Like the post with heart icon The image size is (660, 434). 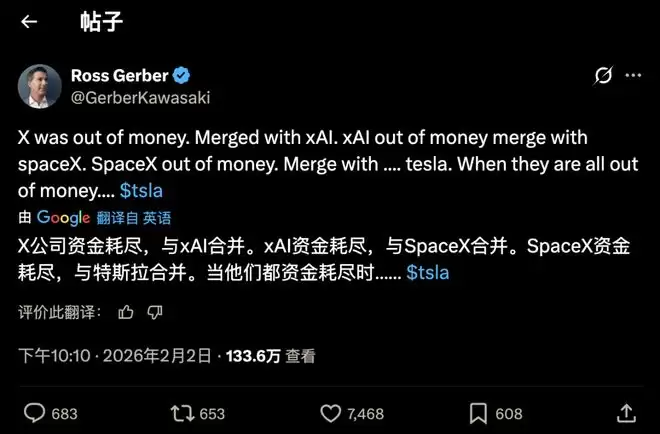click(330, 413)
